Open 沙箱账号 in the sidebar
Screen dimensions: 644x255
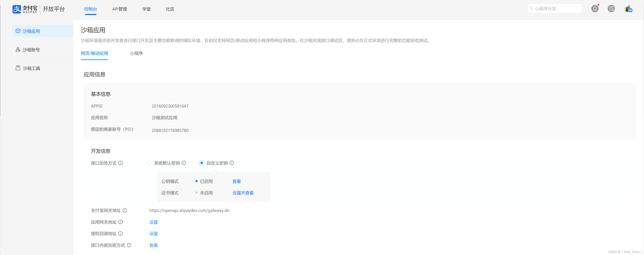click(x=31, y=50)
